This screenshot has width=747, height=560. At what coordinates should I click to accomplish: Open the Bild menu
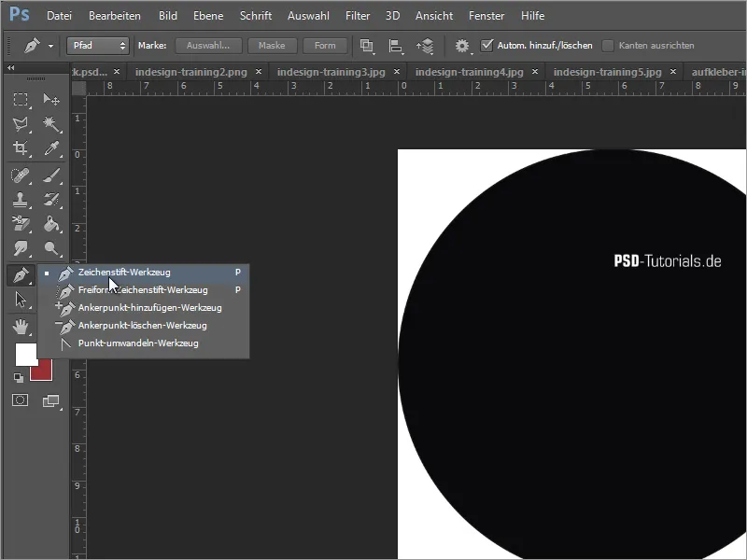168,16
